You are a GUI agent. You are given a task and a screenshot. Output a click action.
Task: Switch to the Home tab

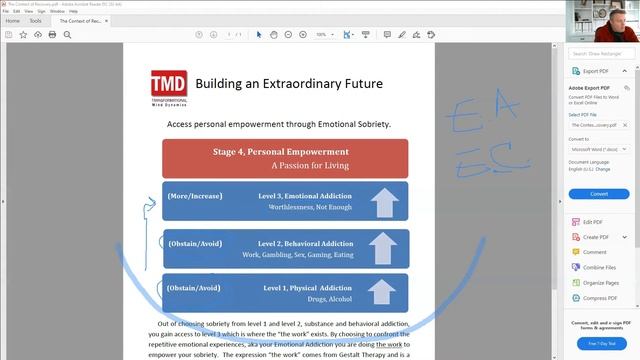point(13,21)
